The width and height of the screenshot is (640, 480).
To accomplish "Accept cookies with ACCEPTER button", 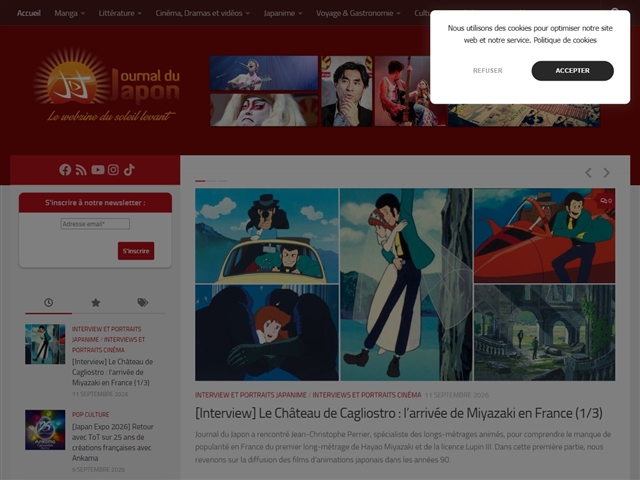I will [572, 71].
